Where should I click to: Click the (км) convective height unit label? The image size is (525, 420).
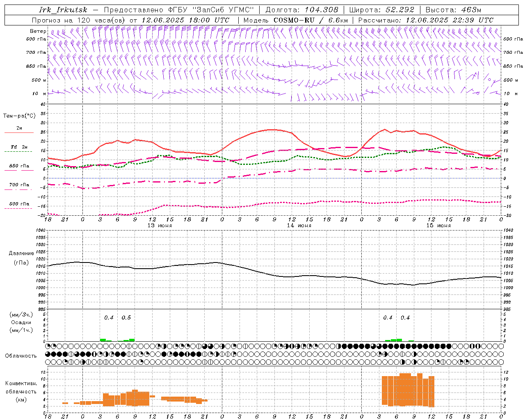[x=21, y=399]
